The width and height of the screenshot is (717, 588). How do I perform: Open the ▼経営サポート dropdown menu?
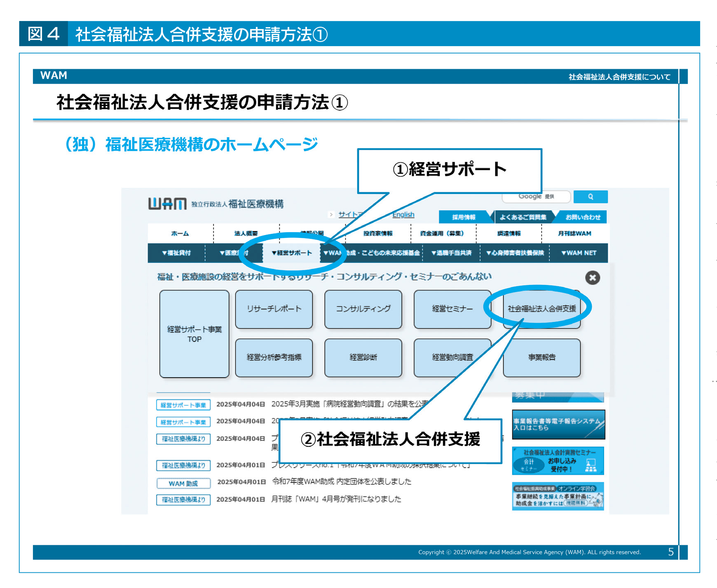292,253
